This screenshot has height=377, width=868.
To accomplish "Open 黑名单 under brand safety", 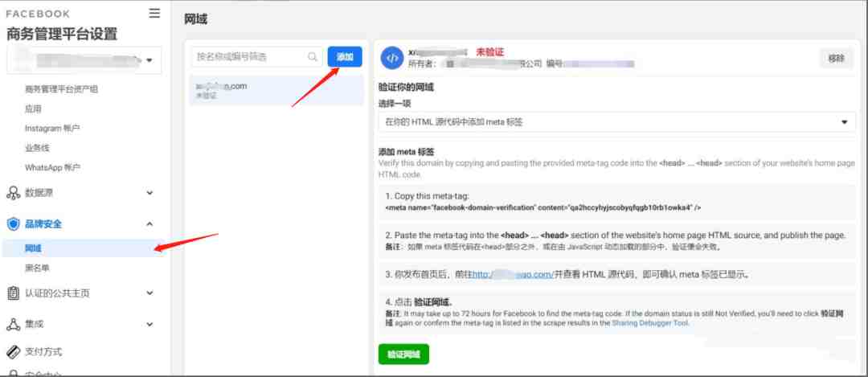I will point(38,268).
